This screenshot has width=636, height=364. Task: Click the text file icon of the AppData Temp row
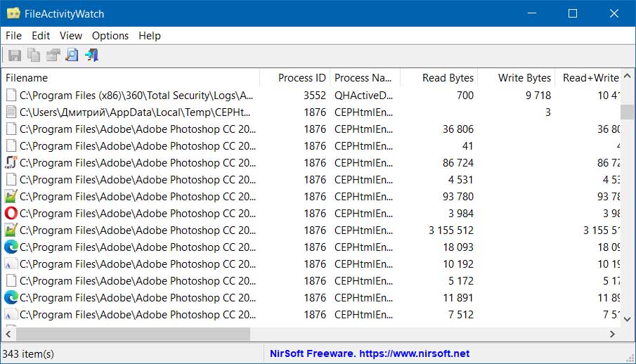(x=11, y=112)
